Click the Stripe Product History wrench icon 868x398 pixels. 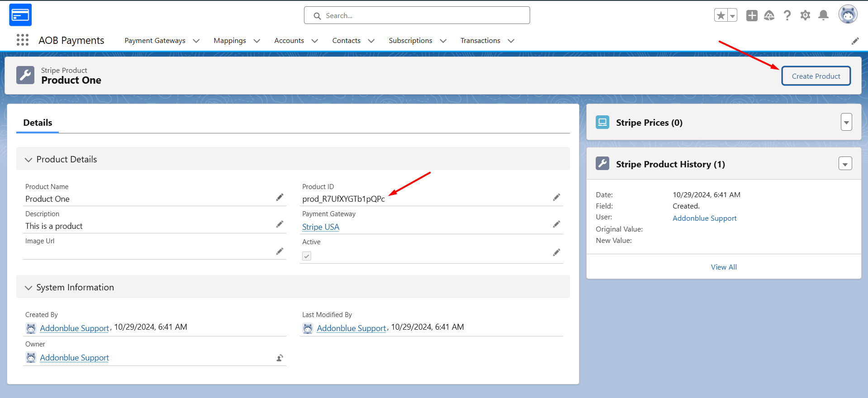[602, 163]
